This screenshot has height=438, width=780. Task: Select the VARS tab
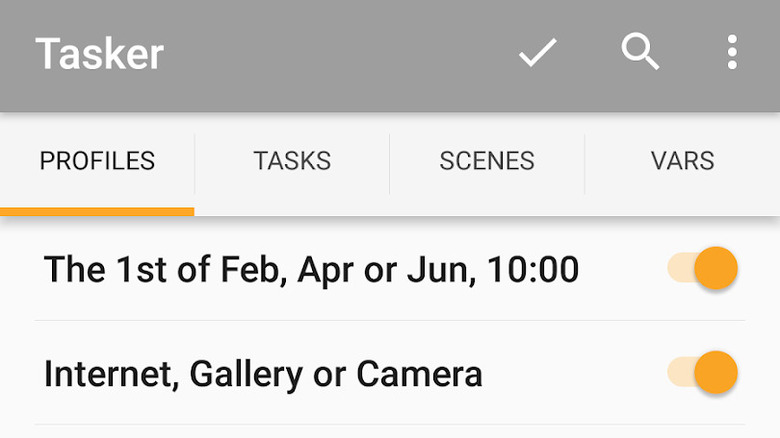pyautogui.click(x=682, y=161)
